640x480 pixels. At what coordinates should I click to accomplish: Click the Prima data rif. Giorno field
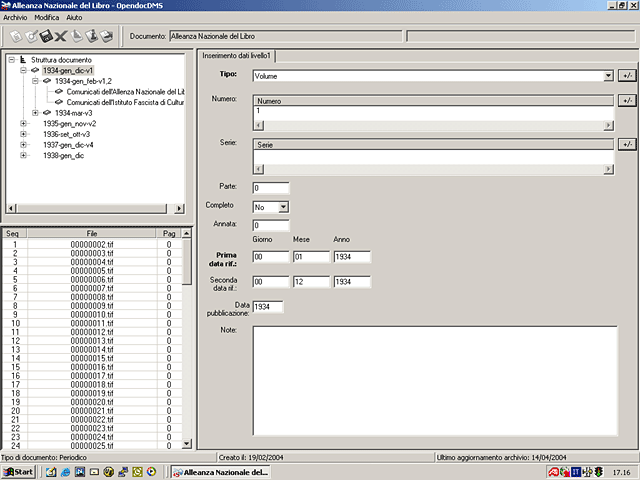tap(271, 257)
